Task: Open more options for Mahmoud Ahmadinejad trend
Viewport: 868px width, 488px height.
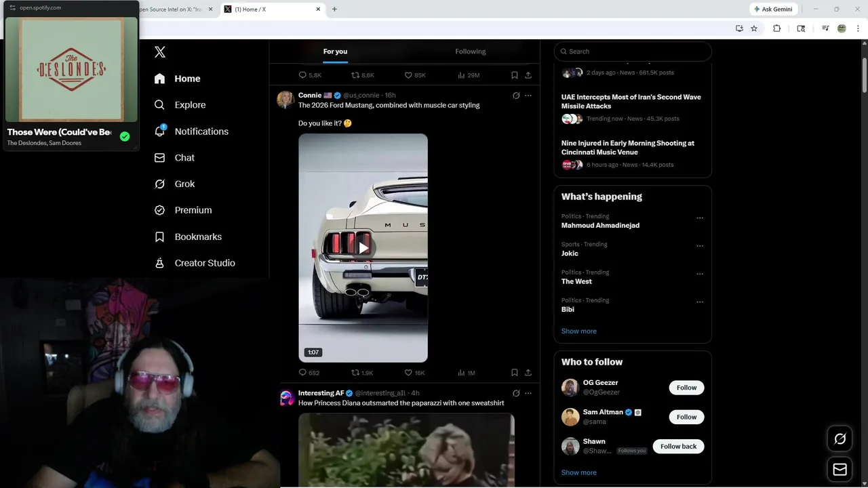Action: [x=700, y=218]
